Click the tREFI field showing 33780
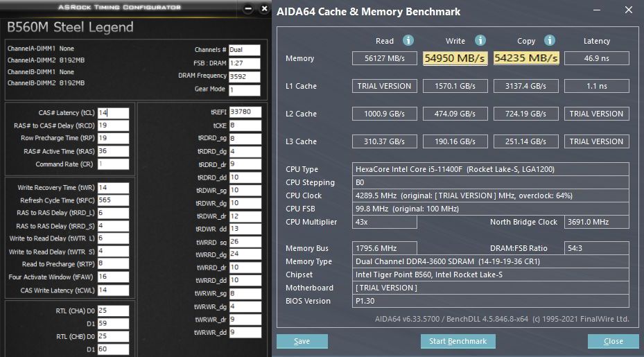Screen dimensions: 644x357 (x=245, y=112)
